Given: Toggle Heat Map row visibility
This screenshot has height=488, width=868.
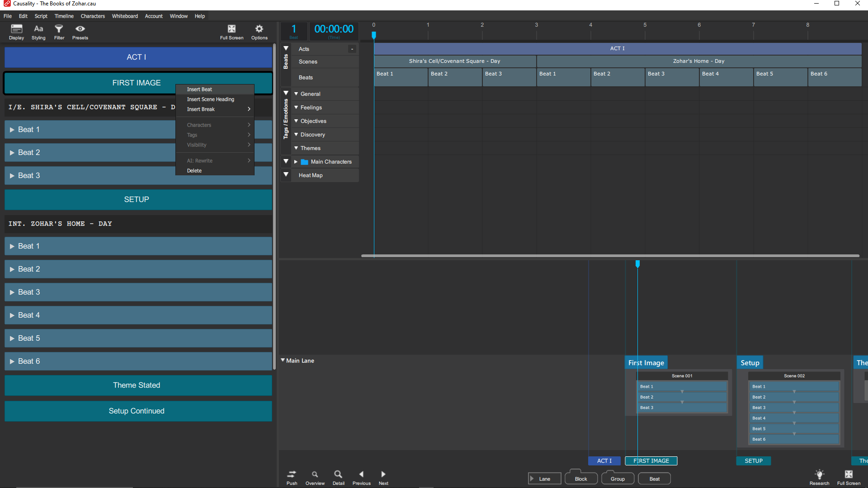Looking at the screenshot, I should click(286, 174).
